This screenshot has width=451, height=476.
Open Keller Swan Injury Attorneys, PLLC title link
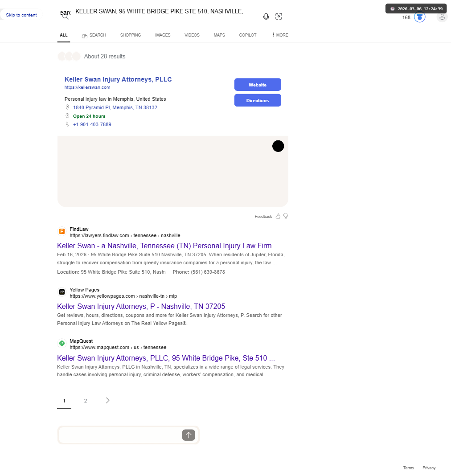click(x=118, y=79)
